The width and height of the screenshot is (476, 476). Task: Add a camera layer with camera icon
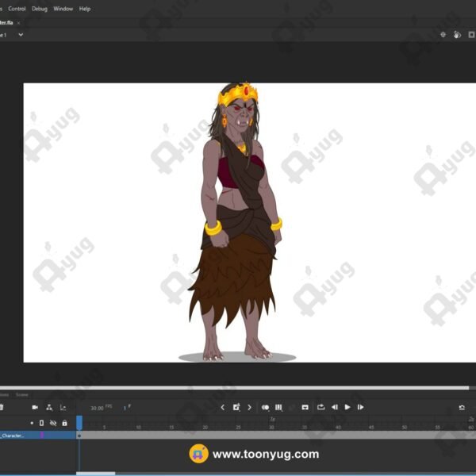pos(35,408)
